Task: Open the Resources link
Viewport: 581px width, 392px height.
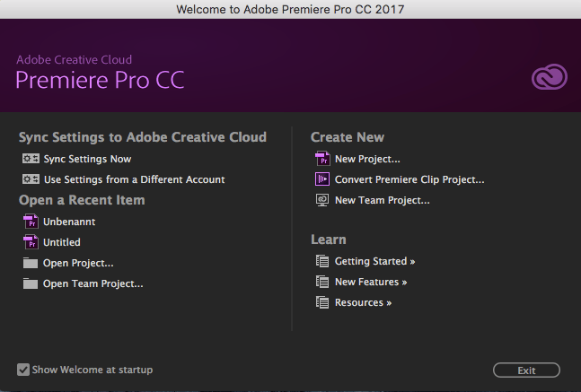Action: pyautogui.click(x=363, y=302)
